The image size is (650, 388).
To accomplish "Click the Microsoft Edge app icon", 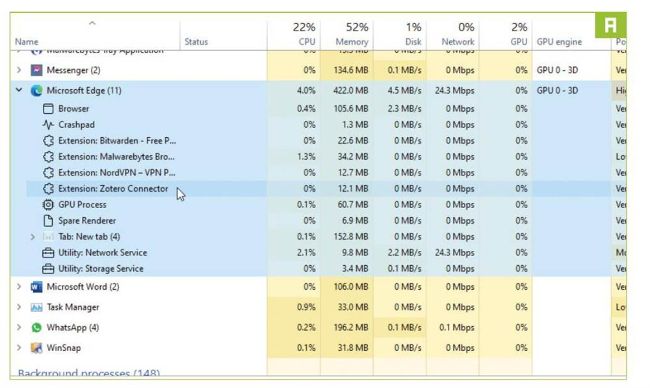I will pyautogui.click(x=36, y=91).
